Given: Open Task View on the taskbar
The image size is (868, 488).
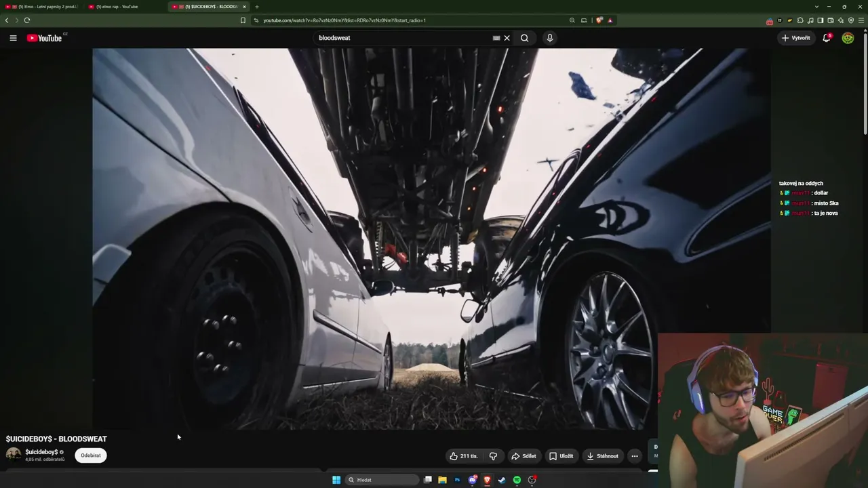Looking at the screenshot, I should pos(428,480).
